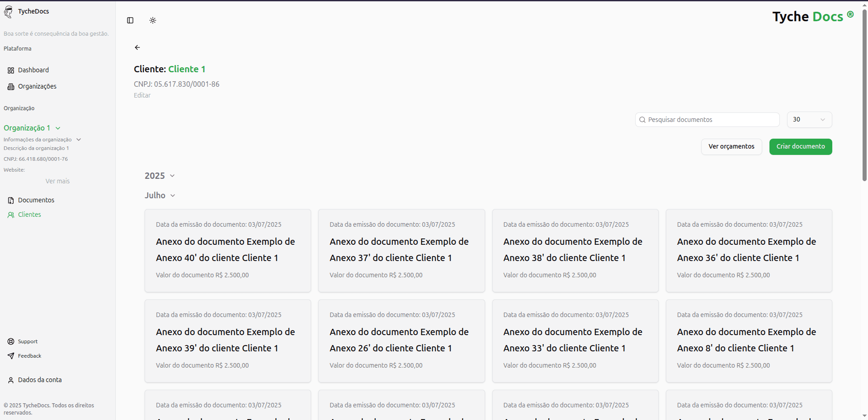Click the Feedback paper-plane icon
The height and width of the screenshot is (420, 868).
point(11,356)
